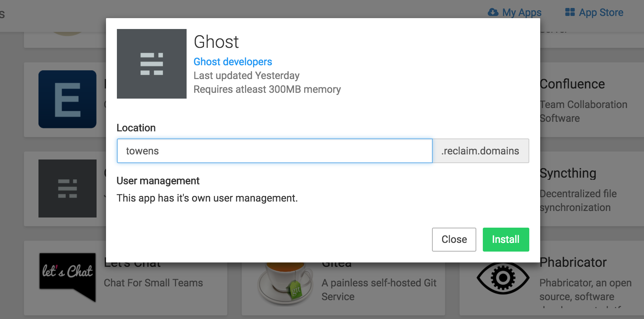This screenshot has height=319, width=644.
Task: Open the Gitea tea cup icon
Action: point(285,283)
